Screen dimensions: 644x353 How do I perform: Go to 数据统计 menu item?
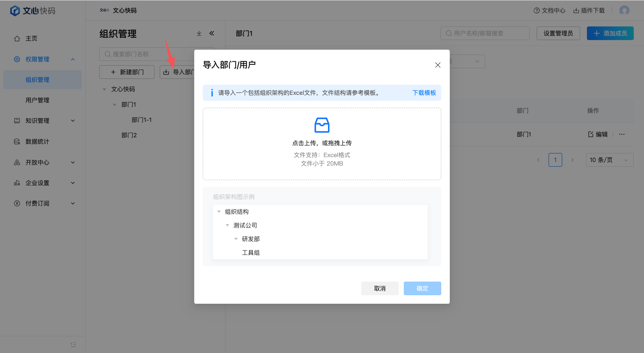(37, 142)
